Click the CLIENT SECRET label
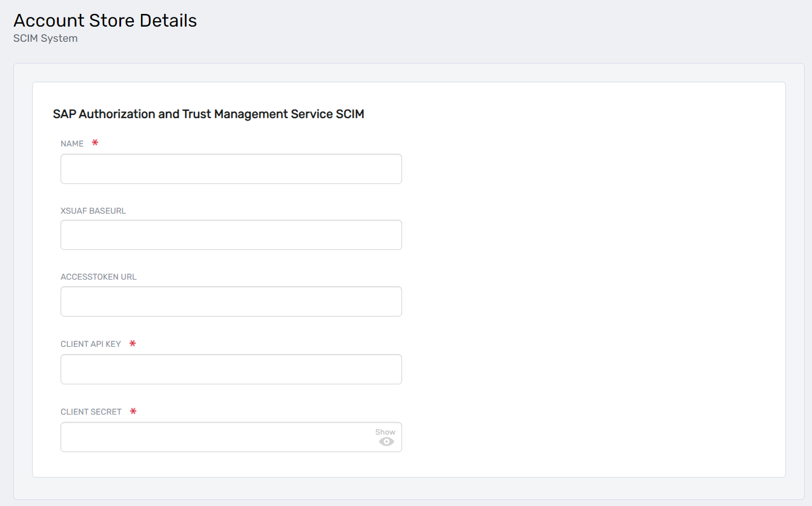This screenshot has height=506, width=812. pyautogui.click(x=91, y=412)
